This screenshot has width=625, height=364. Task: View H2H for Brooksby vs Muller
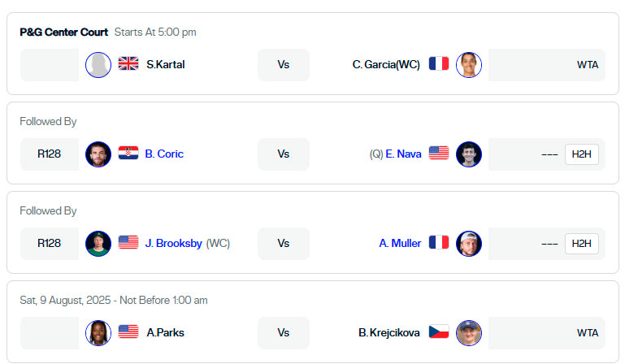pyautogui.click(x=582, y=244)
